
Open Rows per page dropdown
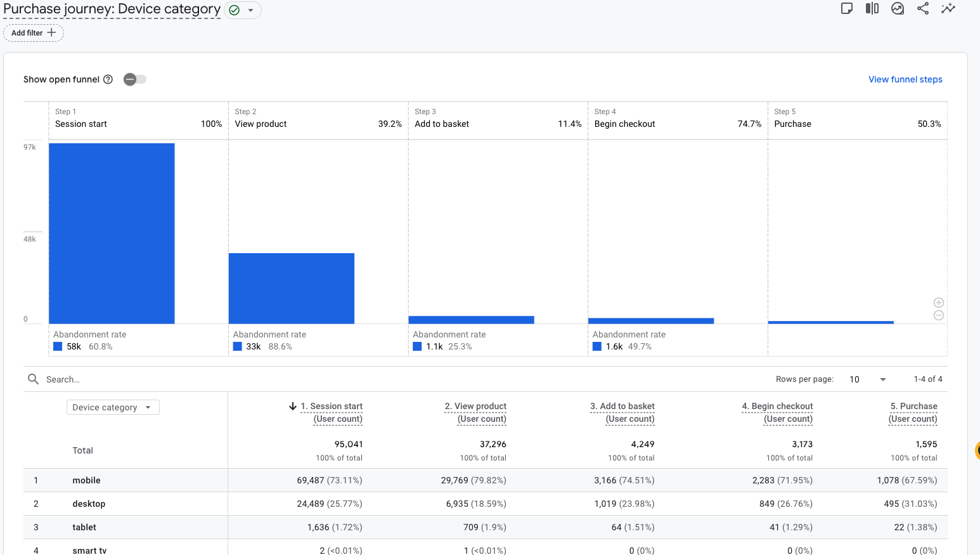pos(867,379)
